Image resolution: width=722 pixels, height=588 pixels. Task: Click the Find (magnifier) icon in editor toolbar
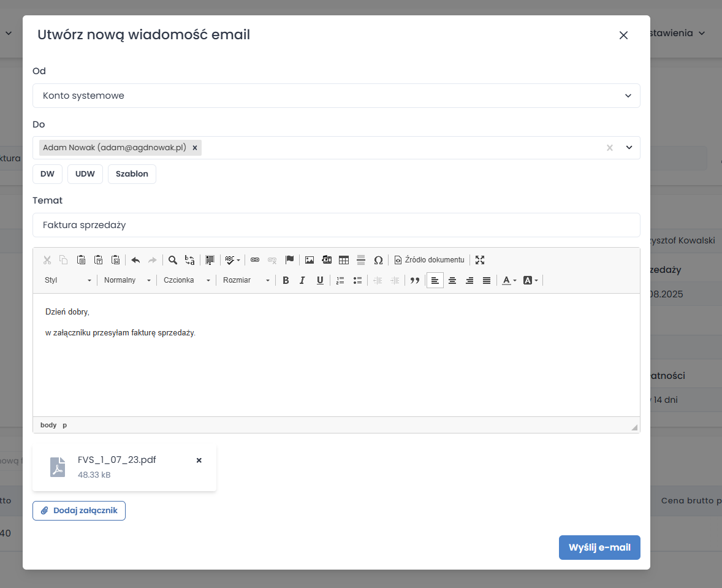pos(173,260)
